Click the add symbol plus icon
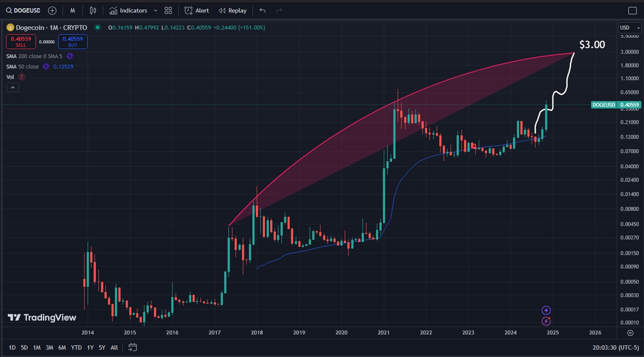 52,10
